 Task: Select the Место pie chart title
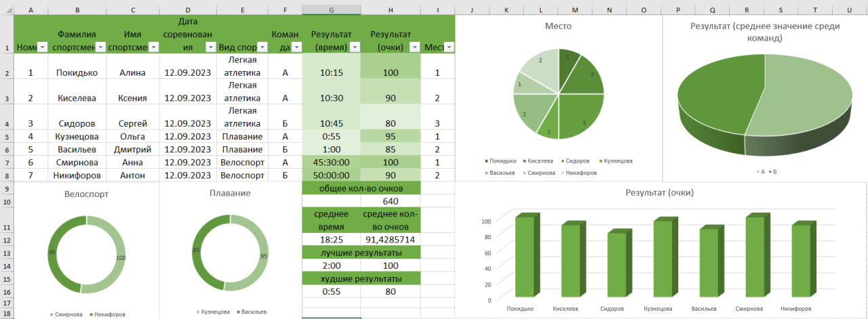tap(558, 26)
